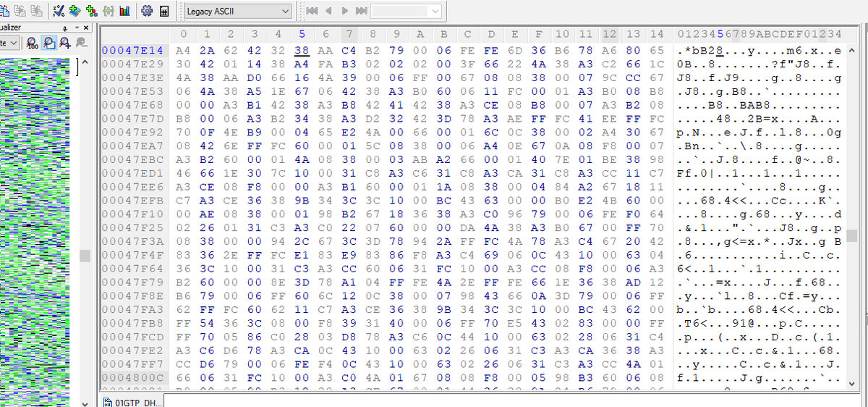Viewport: 868px width, 407px height.
Task: Select offset 00047E14 in address column
Action: coord(133,50)
